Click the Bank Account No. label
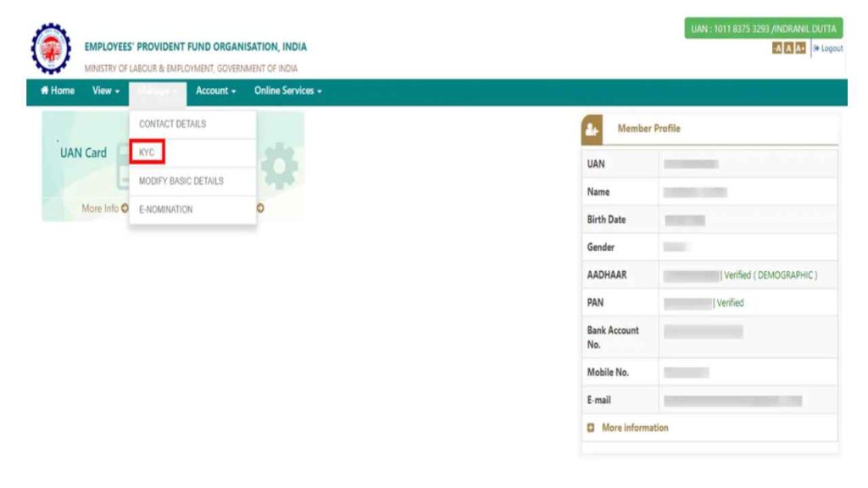 tap(613, 337)
